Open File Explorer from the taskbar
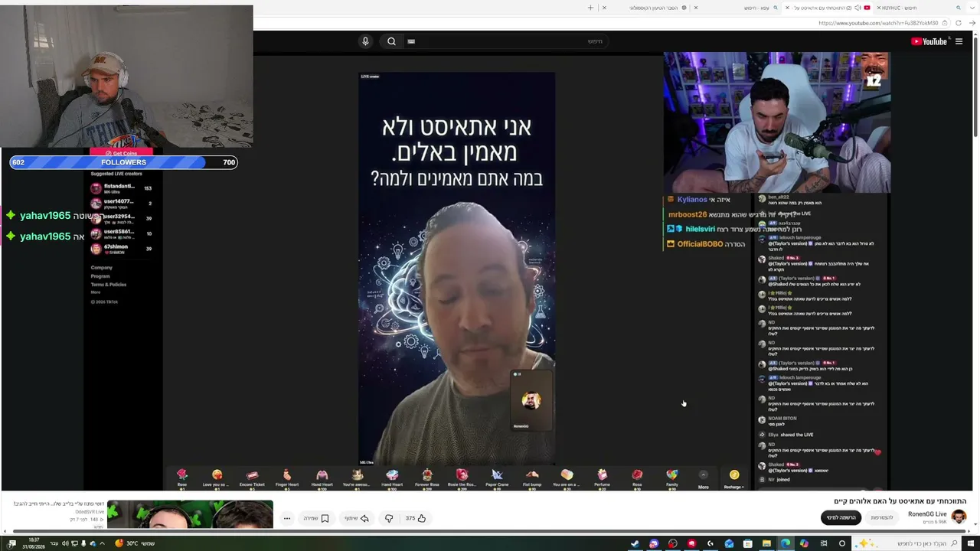The height and width of the screenshot is (551, 980). coord(766,543)
